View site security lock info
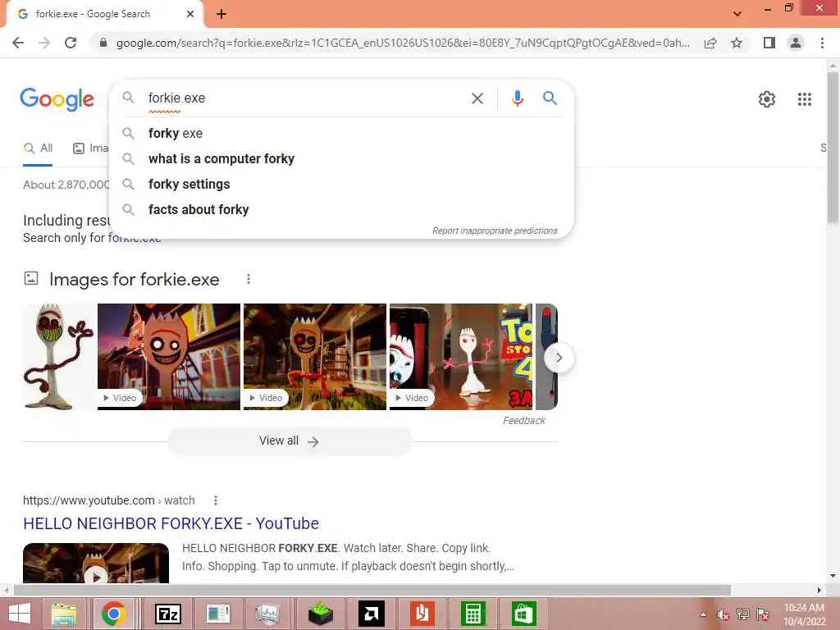The height and width of the screenshot is (630, 840). (x=103, y=43)
